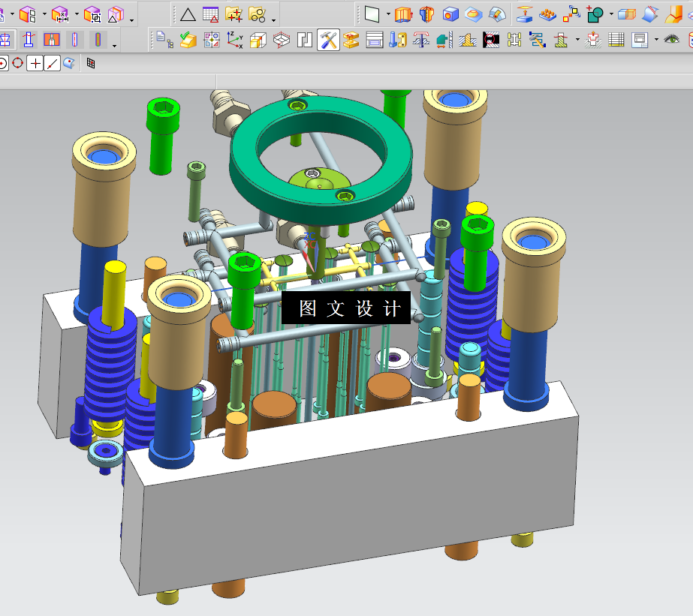Click the cube with selection frame icon
The height and width of the screenshot is (616, 693).
click(92, 14)
